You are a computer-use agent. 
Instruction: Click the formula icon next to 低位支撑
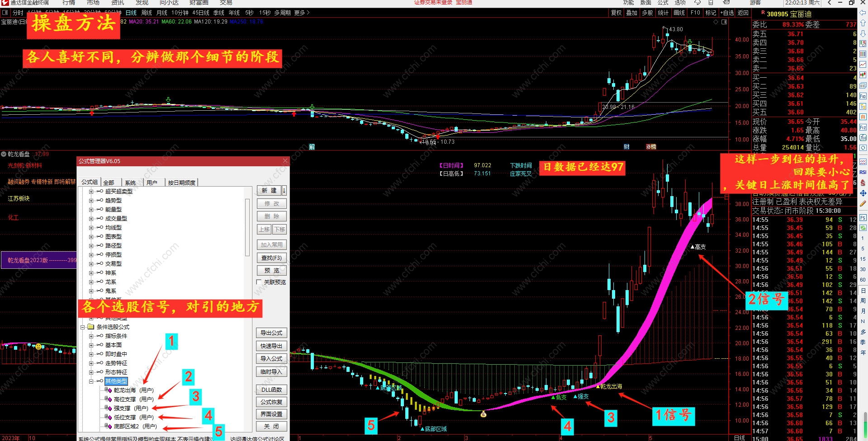click(109, 417)
